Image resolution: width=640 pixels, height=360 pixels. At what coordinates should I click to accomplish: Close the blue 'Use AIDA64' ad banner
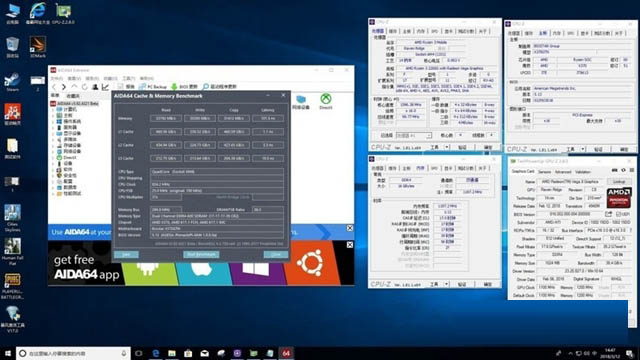(350, 228)
